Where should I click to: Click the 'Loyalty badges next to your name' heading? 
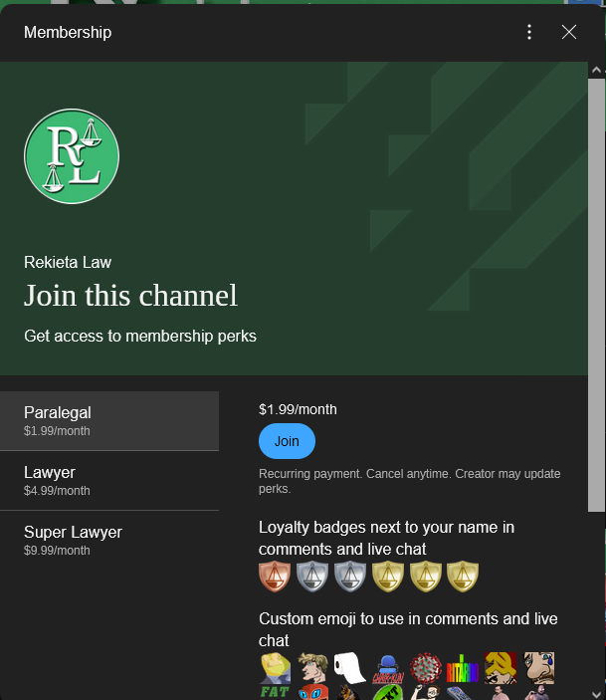tap(386, 538)
